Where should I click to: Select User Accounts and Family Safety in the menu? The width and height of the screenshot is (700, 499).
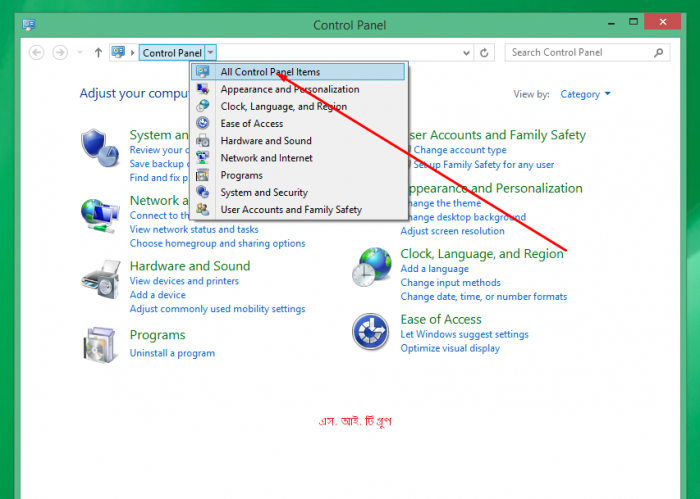(298, 210)
